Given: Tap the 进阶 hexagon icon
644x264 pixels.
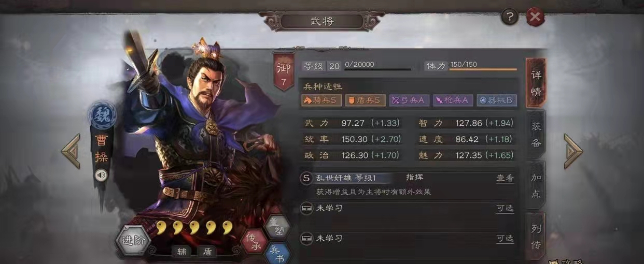Looking at the screenshot, I should click(133, 240).
